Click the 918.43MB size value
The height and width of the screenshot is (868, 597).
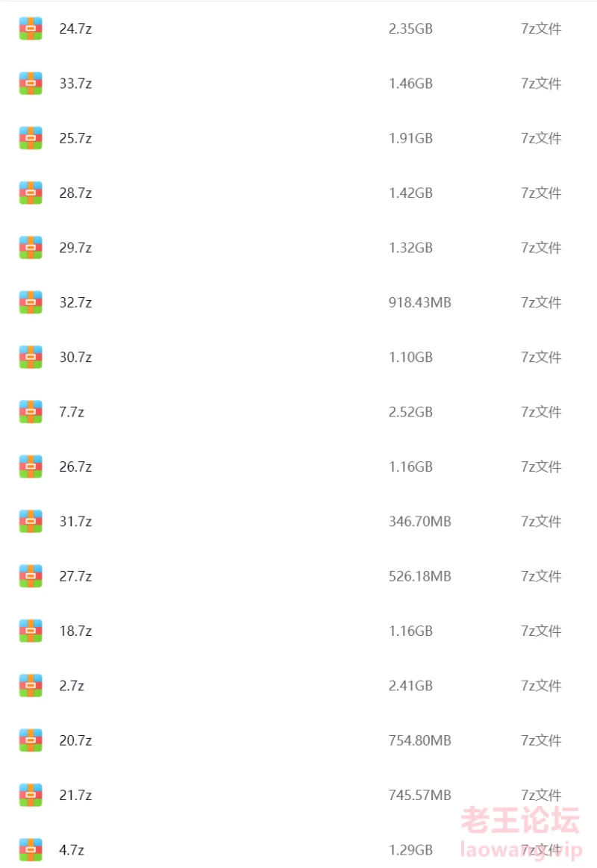point(420,302)
